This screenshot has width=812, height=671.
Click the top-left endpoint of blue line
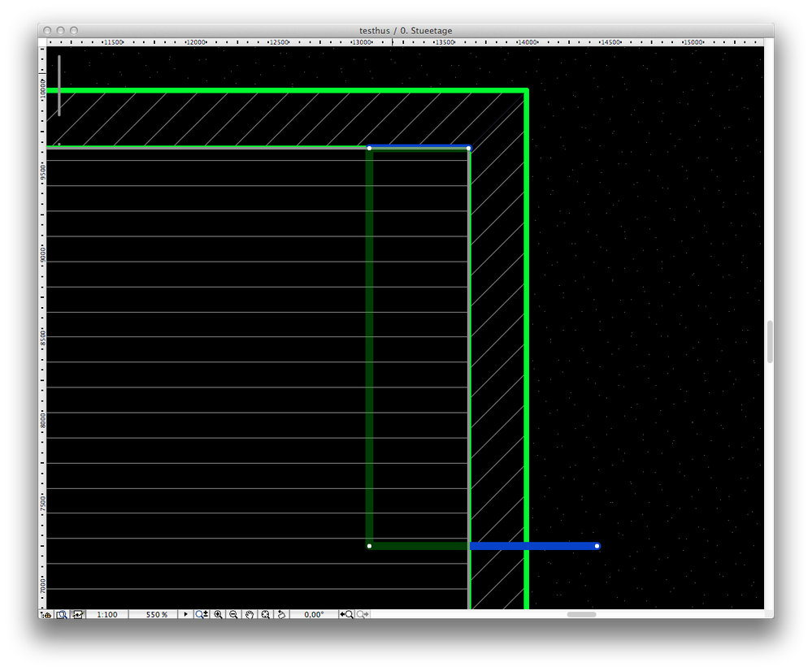[369, 148]
